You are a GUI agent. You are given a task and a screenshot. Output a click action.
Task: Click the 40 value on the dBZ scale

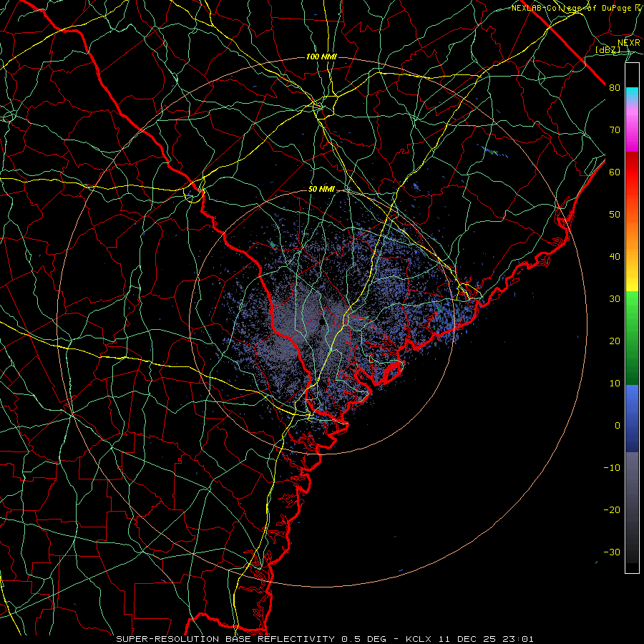pyautogui.click(x=615, y=256)
